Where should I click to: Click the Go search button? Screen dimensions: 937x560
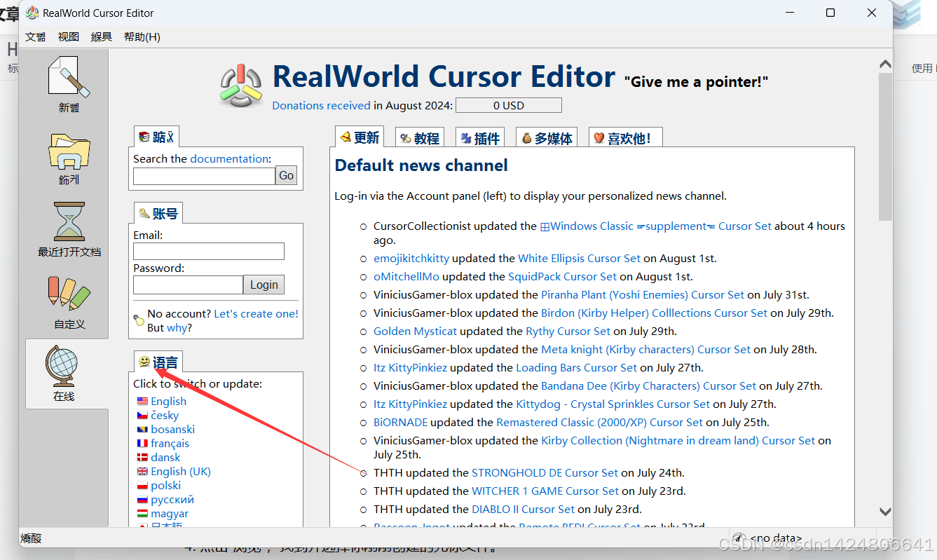click(286, 176)
